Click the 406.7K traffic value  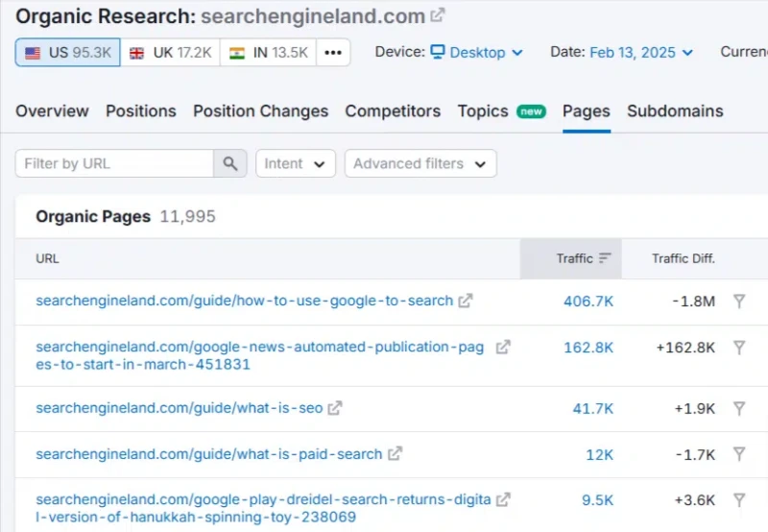click(x=588, y=302)
